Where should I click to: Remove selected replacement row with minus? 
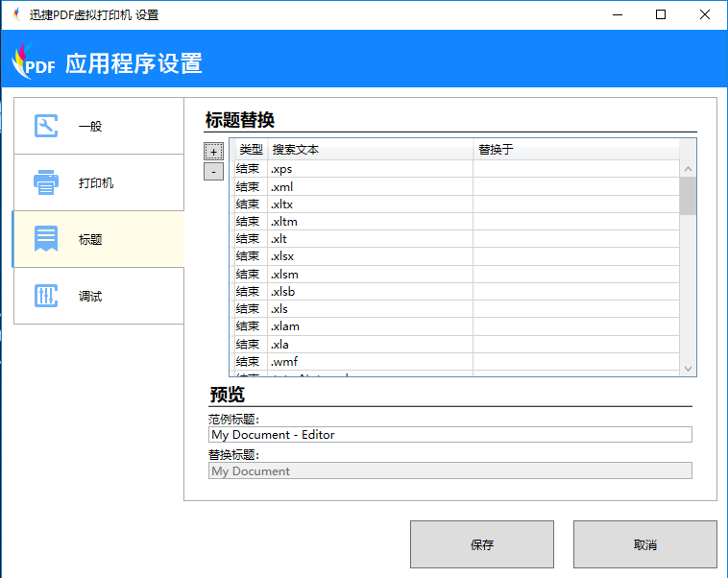point(213,172)
